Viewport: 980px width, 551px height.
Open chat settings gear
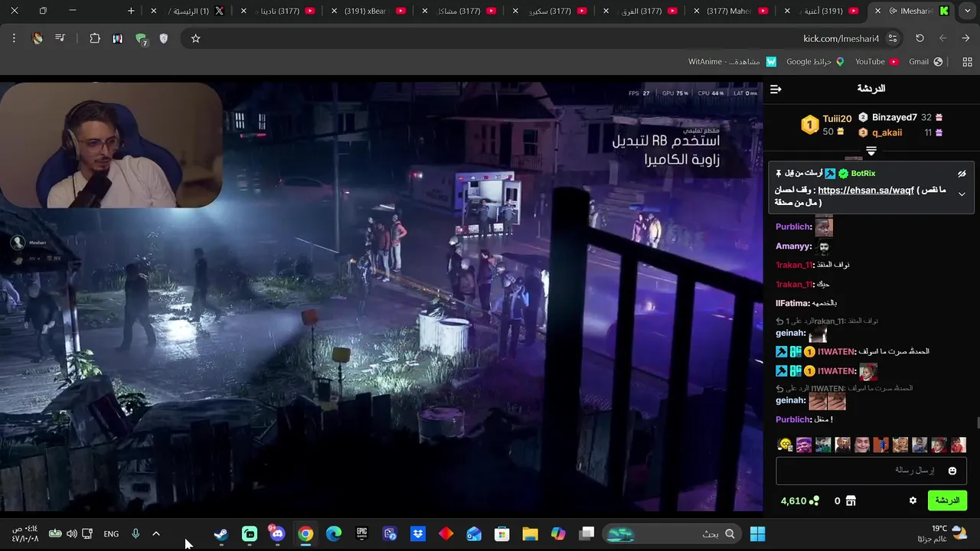coord(913,500)
